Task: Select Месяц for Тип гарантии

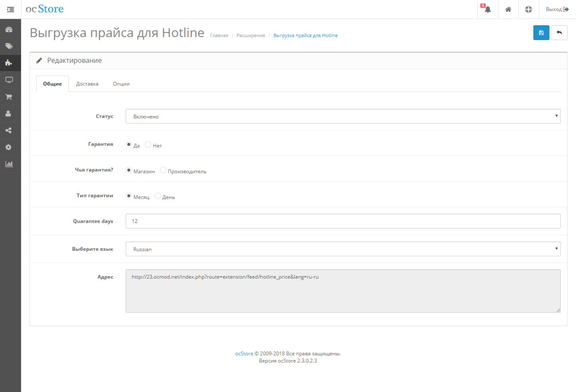Action: pos(129,196)
